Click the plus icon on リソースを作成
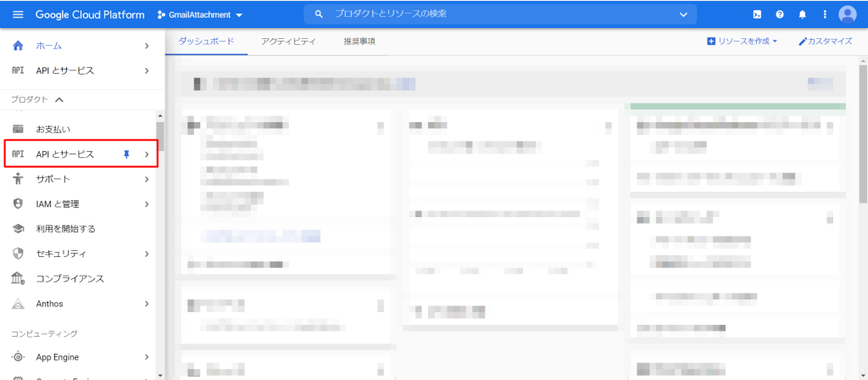The image size is (868, 380). 711,41
